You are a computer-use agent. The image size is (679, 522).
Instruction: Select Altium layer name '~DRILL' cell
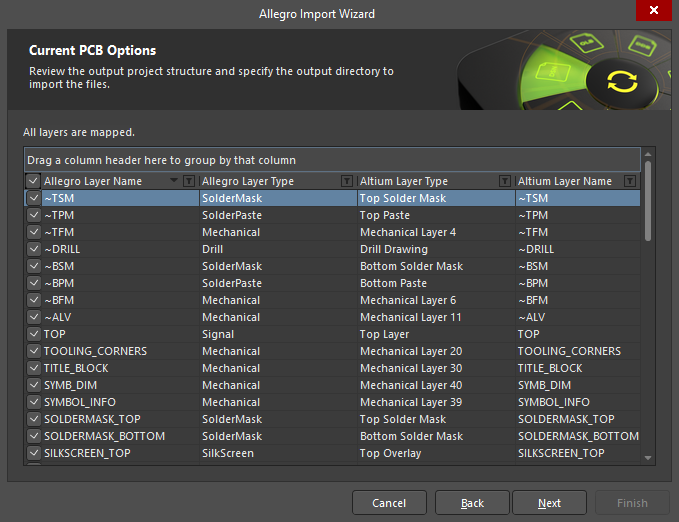click(578, 249)
